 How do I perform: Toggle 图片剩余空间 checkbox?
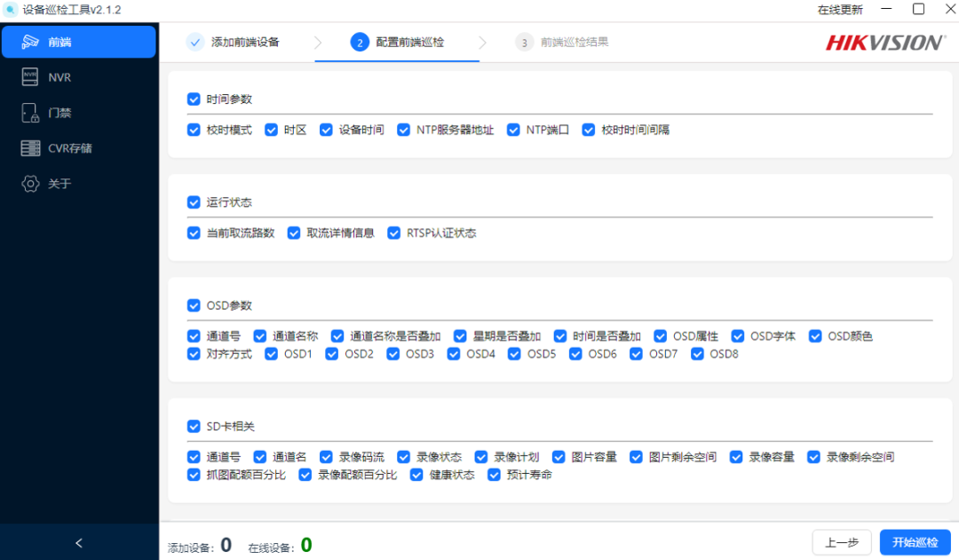point(636,457)
